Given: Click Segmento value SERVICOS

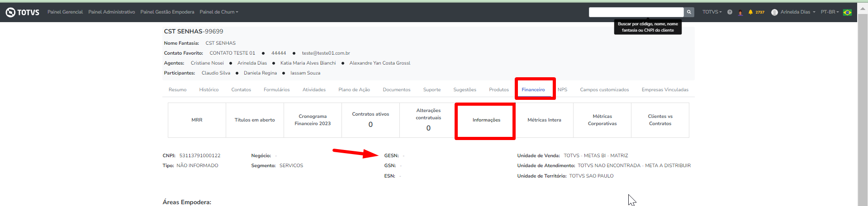Looking at the screenshot, I should tap(291, 165).
